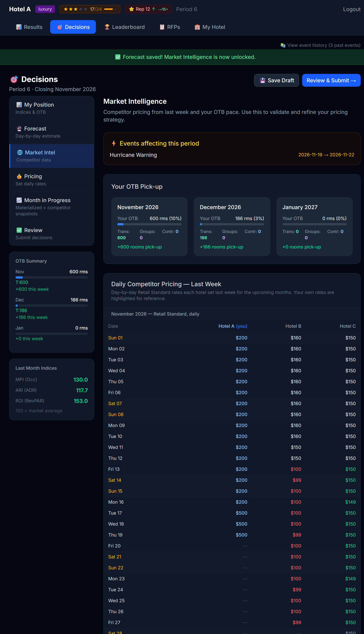The image size is (364, 634).
Task: Open Pricing sidebar section
Action: tap(52, 180)
